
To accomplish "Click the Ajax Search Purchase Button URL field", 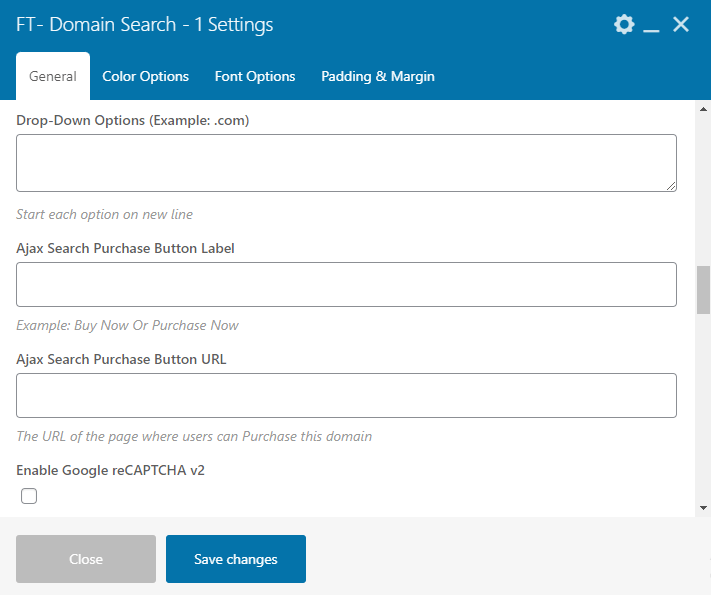I will [346, 395].
